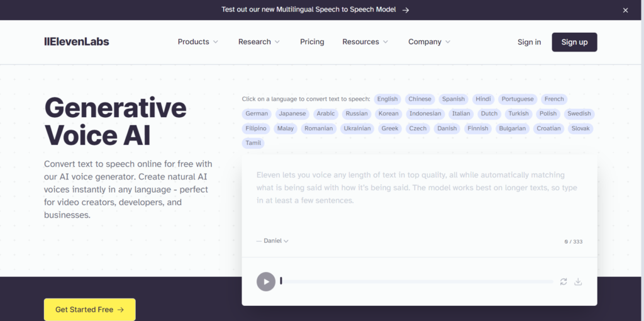Click Get Started Free button
The width and height of the screenshot is (644, 321).
[89, 310]
